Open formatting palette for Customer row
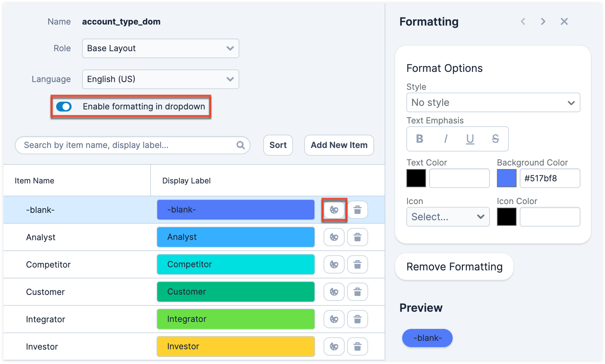Image resolution: width=605 pixels, height=364 pixels. point(334,292)
